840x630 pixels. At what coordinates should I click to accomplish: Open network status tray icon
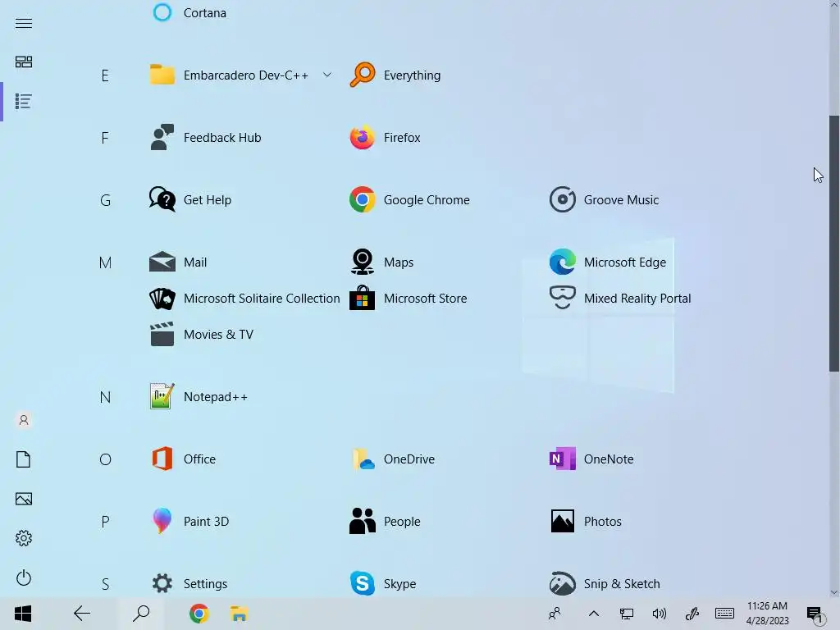(626, 614)
